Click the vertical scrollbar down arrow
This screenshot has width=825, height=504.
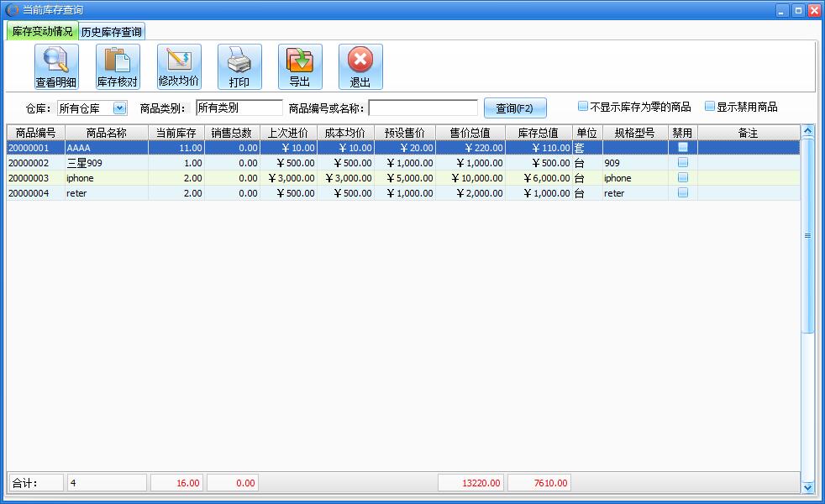[808, 486]
